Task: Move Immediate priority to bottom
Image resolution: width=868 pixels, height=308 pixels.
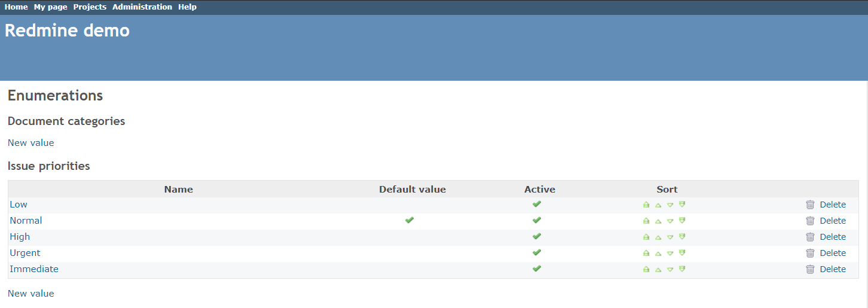Action: [x=682, y=269]
